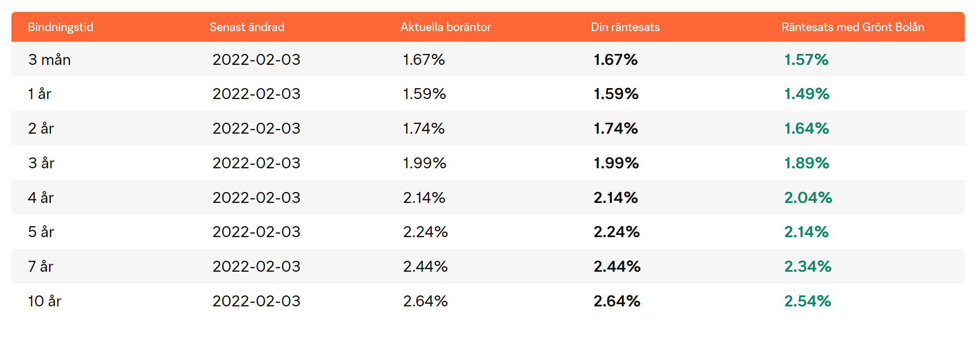This screenshot has height=348, width=980.
Task: Click the Bindningstid column header
Action: click(60, 27)
